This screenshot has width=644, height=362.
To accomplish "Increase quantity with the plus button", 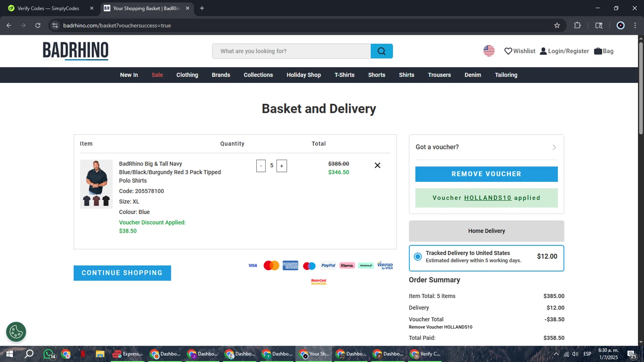I will [282, 166].
